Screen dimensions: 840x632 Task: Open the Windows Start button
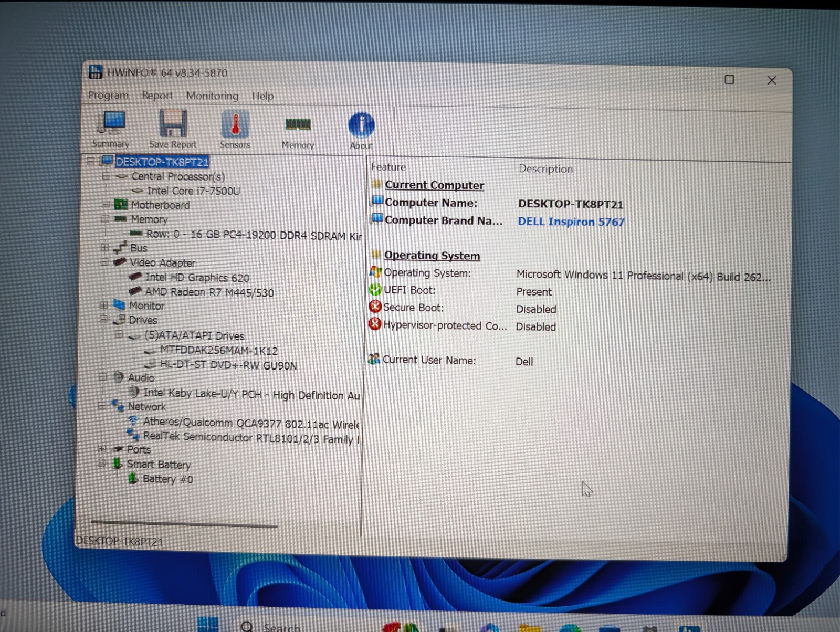coord(208,624)
